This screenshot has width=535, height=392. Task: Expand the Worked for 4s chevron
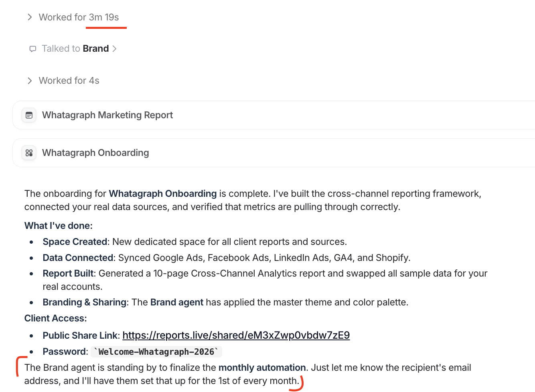[30, 81]
